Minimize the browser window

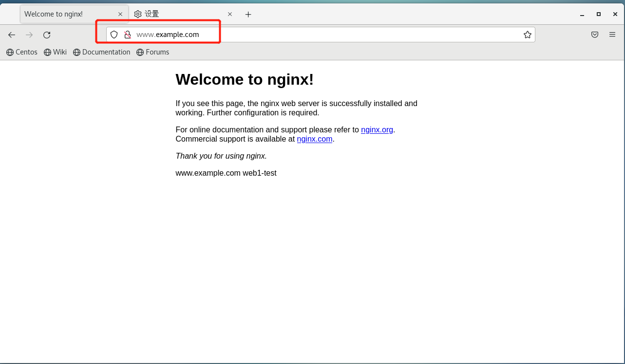click(x=582, y=14)
